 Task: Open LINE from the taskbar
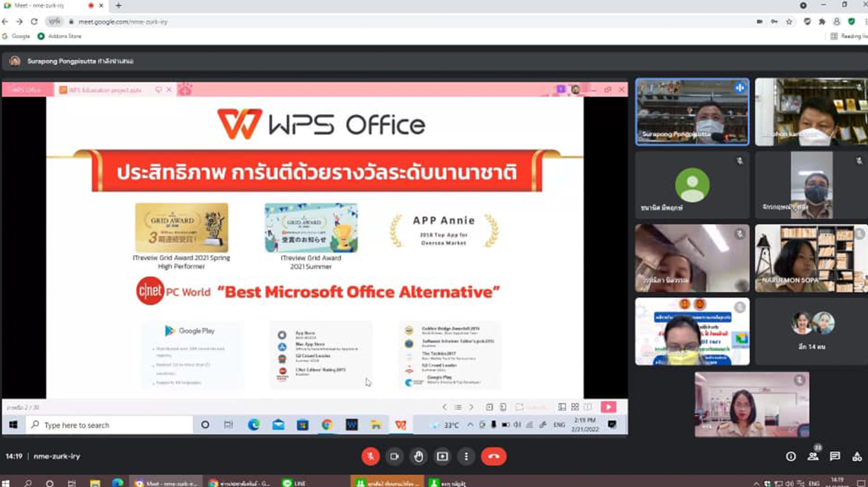pyautogui.click(x=295, y=483)
